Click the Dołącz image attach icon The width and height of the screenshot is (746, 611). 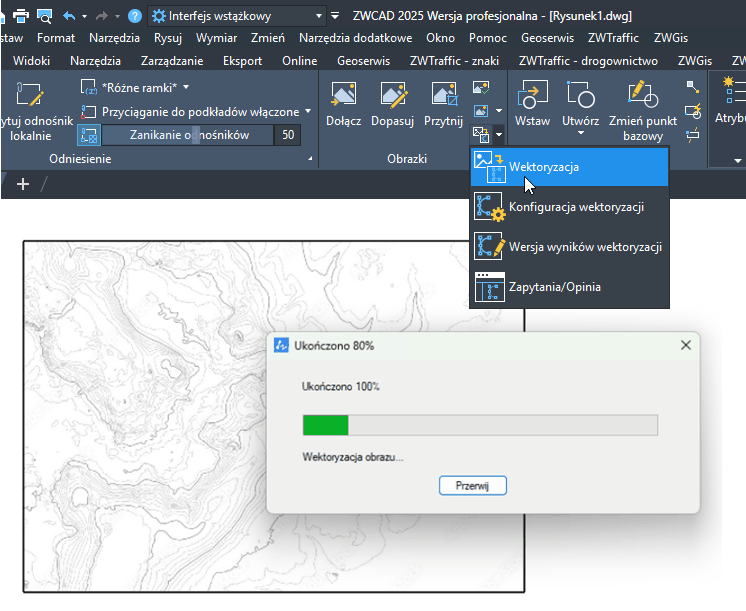coord(344,94)
